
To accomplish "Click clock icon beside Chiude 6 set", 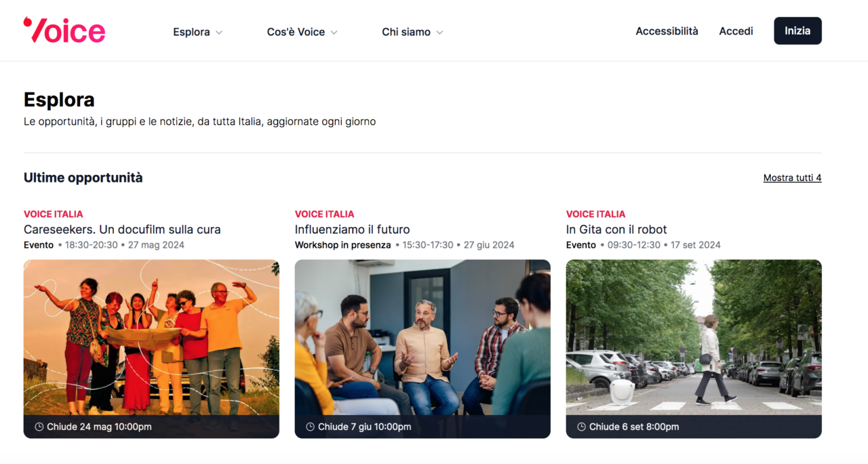I will (x=581, y=427).
